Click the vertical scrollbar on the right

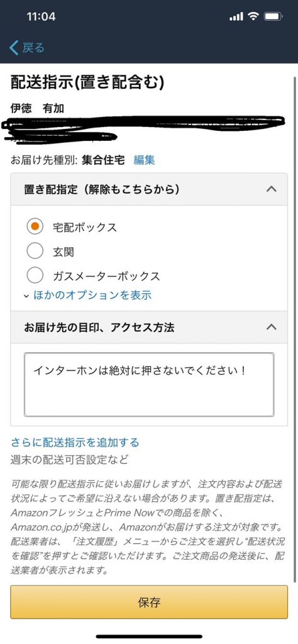click(295, 328)
